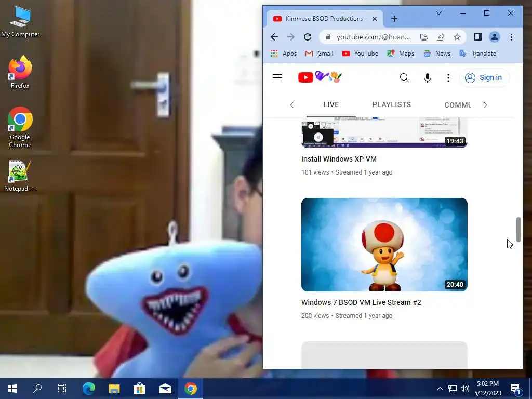Open Chrome three-dot menu
This screenshot has width=532, height=399.
(511, 37)
